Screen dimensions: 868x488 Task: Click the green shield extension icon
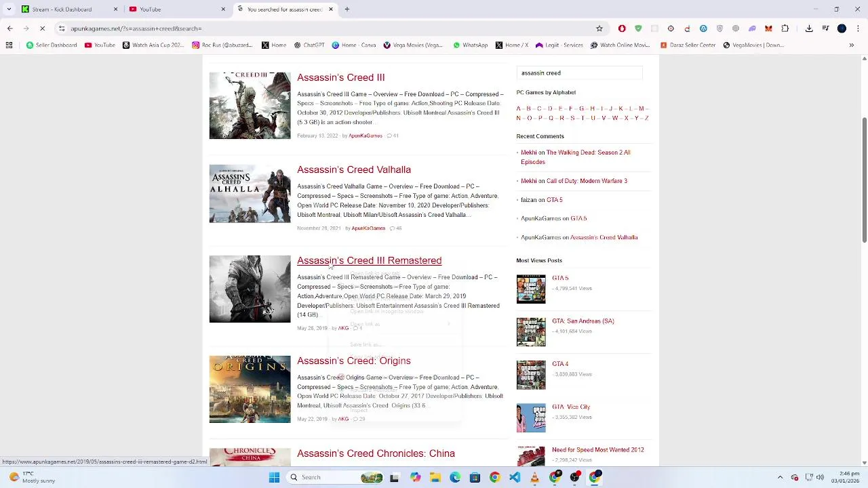(x=638, y=28)
